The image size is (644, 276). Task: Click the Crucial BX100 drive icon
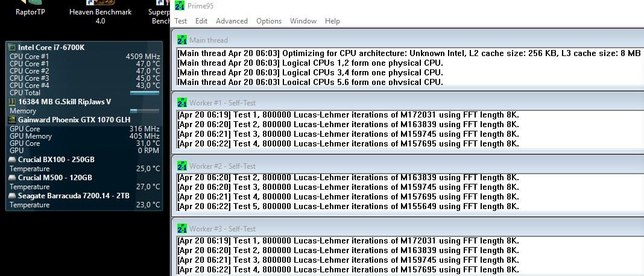12,159
